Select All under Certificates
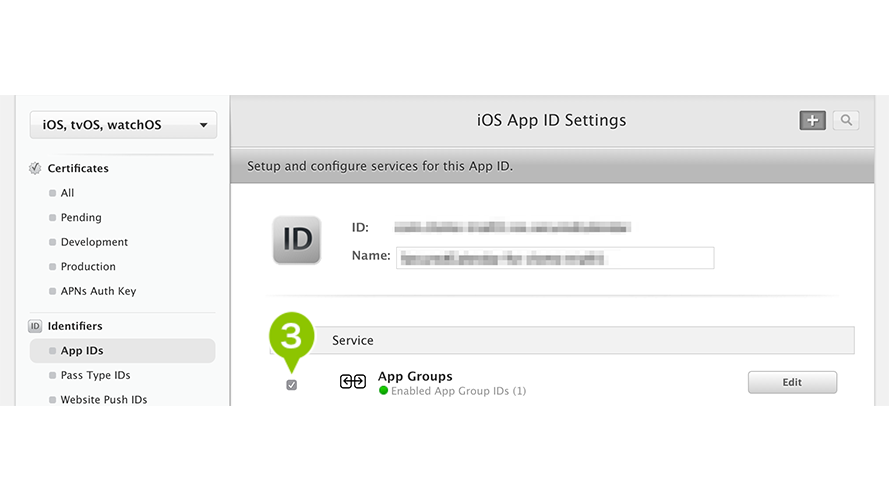Image resolution: width=889 pixels, height=500 pixels. point(67,193)
